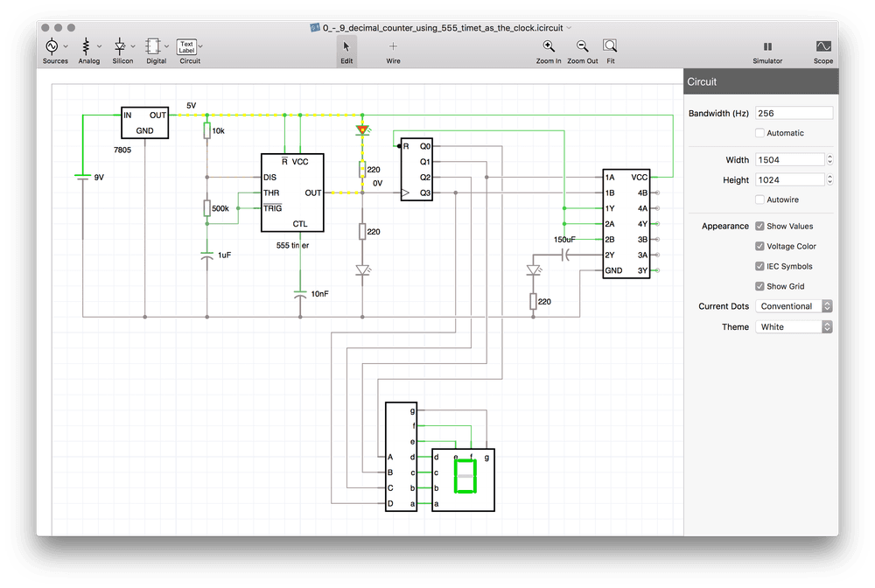Select the quad gate IC with 1A pin

[626, 224]
